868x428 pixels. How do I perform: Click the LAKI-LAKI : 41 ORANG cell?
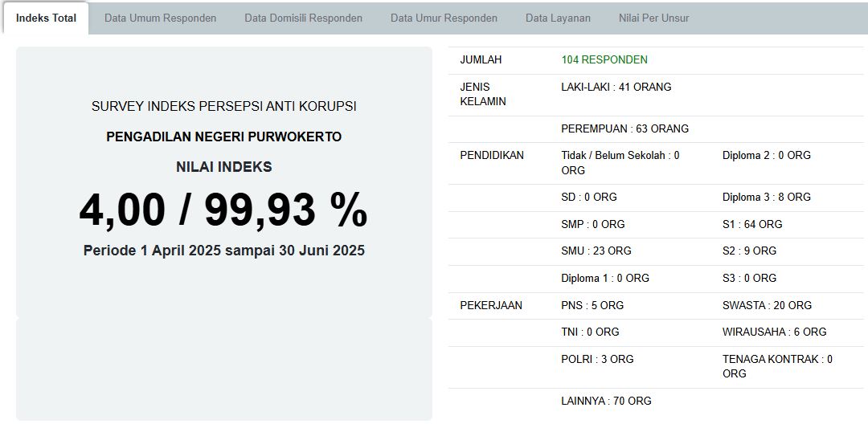point(616,87)
